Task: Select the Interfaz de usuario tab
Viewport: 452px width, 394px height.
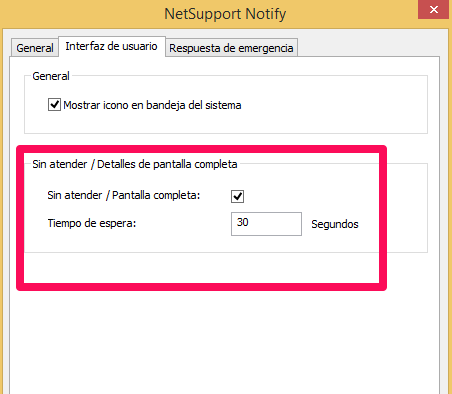Action: pos(112,46)
